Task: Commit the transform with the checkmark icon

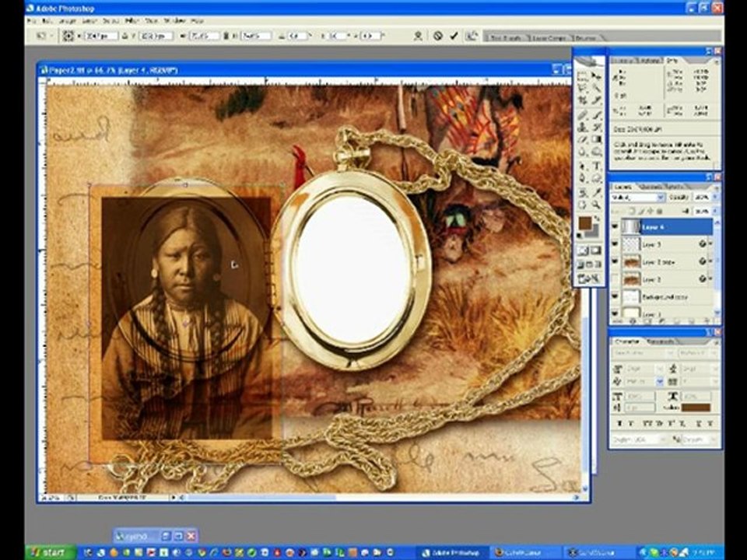Action: [454, 36]
